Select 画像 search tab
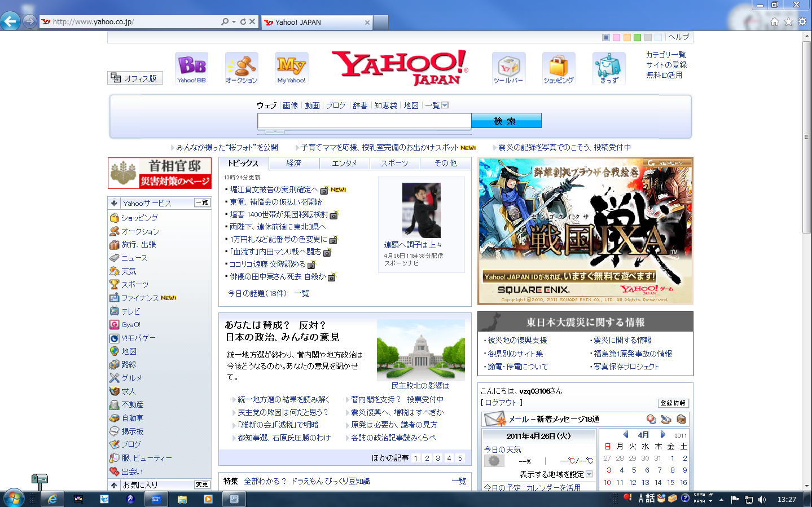The image size is (812, 507). coord(290,105)
